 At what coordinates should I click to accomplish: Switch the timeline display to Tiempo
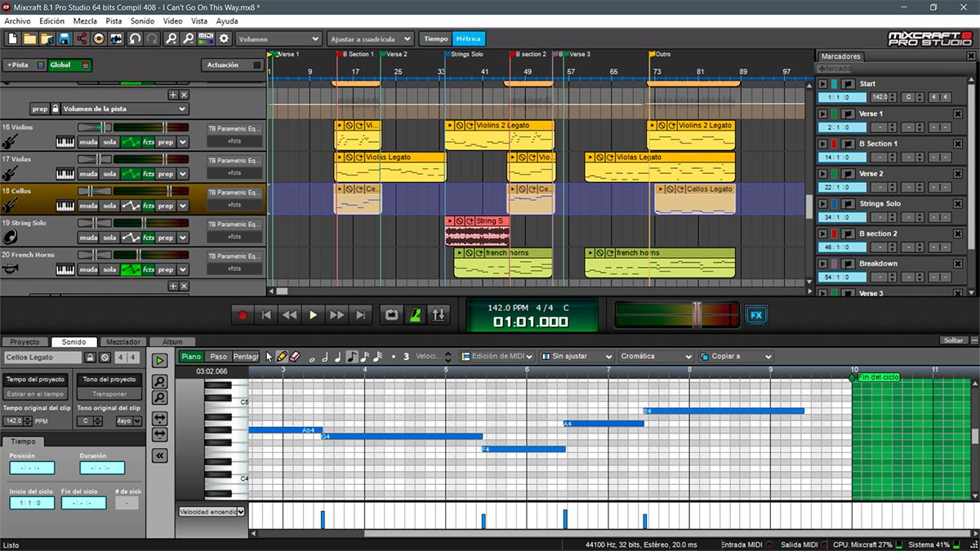(x=435, y=38)
